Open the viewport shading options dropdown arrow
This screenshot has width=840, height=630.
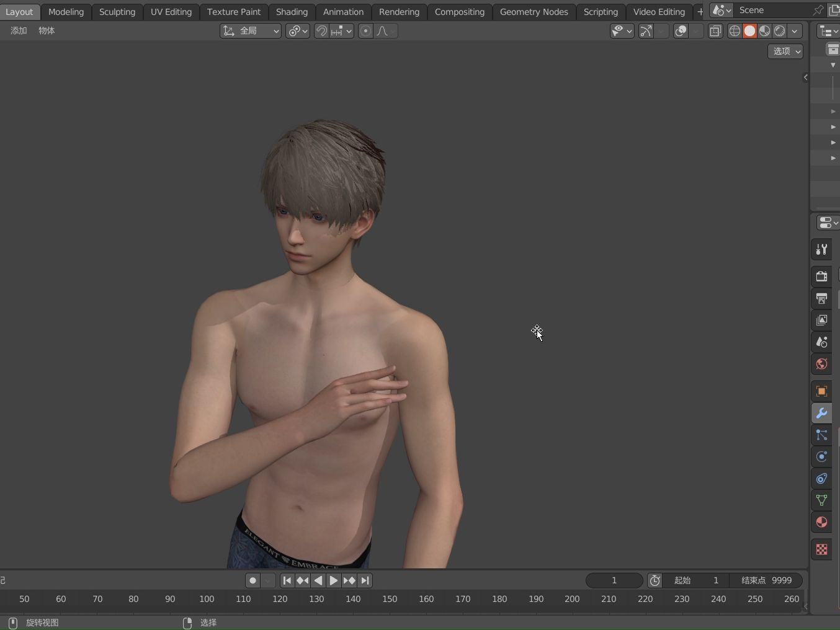click(x=795, y=31)
